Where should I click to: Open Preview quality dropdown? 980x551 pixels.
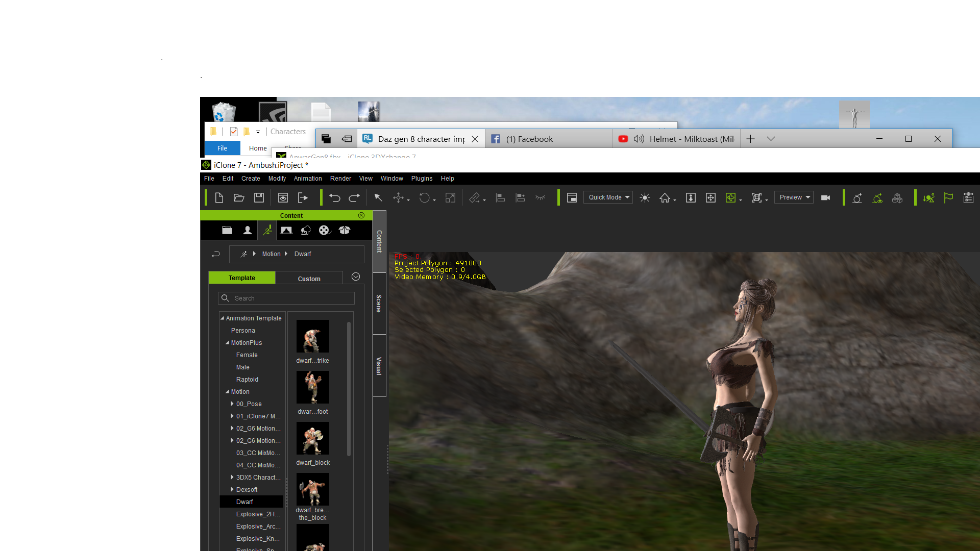(x=794, y=197)
